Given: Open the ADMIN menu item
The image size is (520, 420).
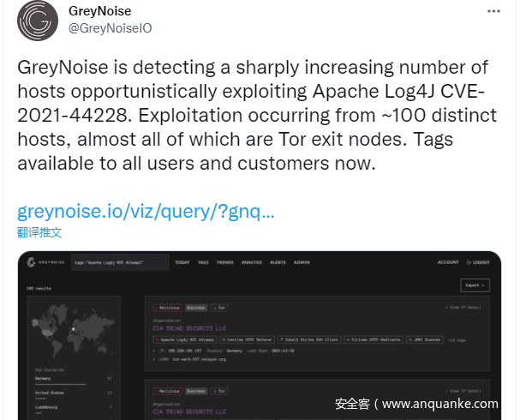Looking at the screenshot, I should [302, 262].
